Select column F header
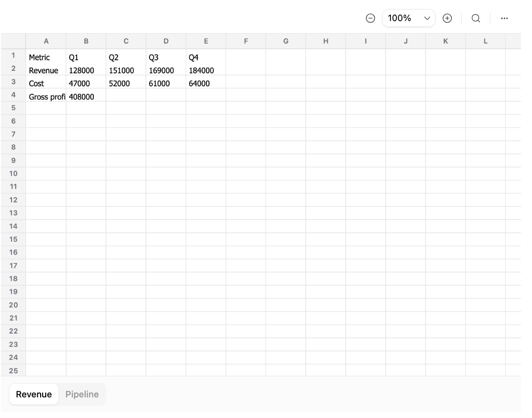Image resolution: width=532 pixels, height=418 pixels. (x=246, y=41)
